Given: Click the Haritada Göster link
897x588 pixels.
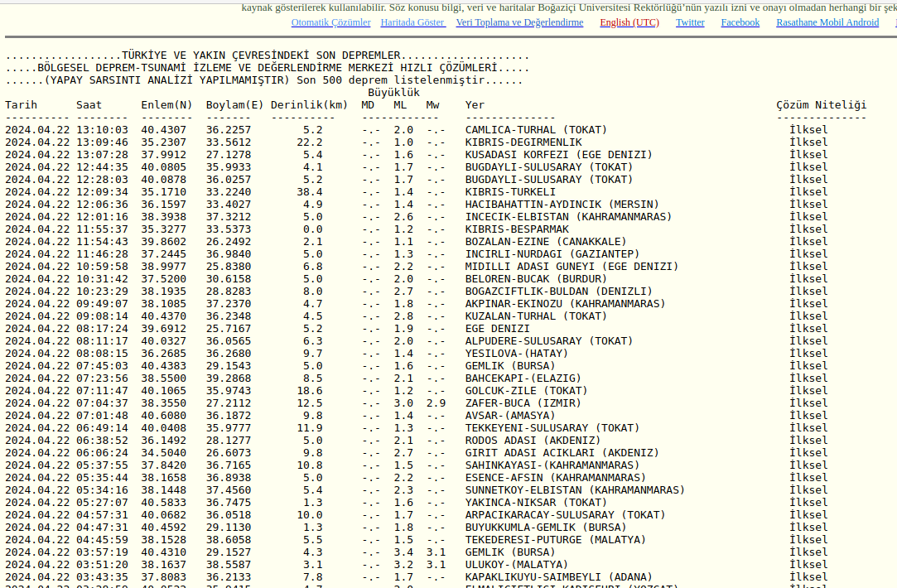Looking at the screenshot, I should point(412,22).
